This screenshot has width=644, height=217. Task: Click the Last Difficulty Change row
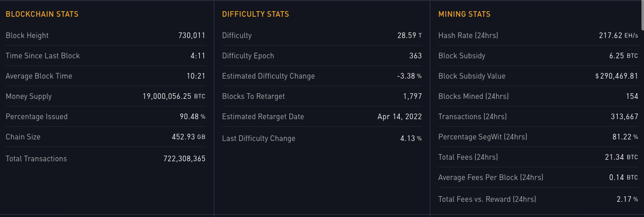pyautogui.click(x=322, y=138)
